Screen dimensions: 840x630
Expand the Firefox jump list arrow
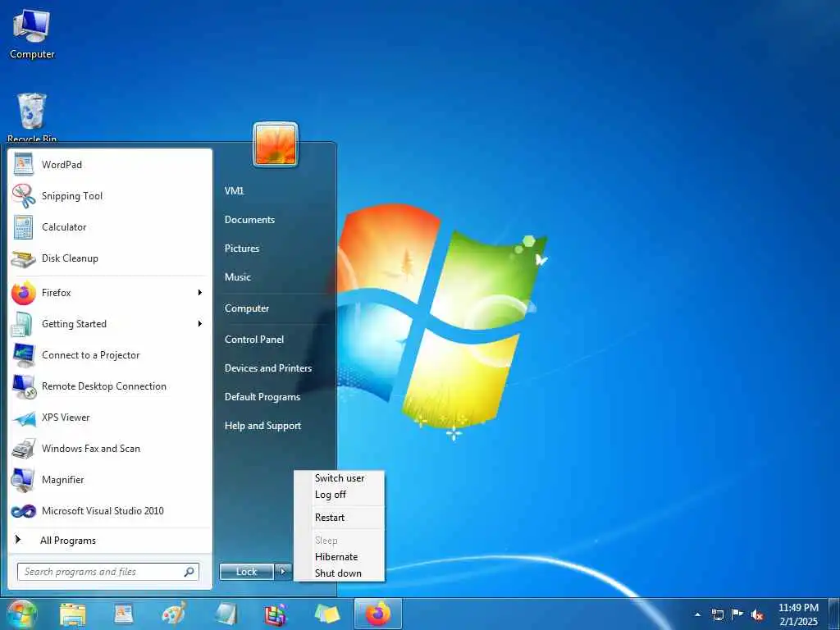click(200, 293)
